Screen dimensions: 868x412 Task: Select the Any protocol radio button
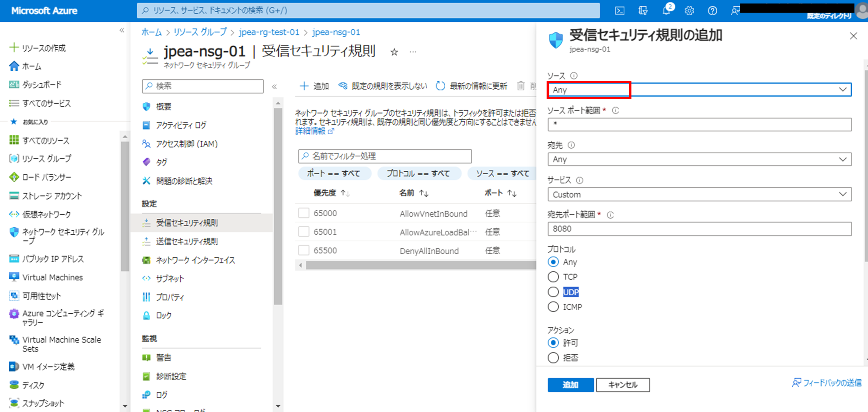coord(553,262)
